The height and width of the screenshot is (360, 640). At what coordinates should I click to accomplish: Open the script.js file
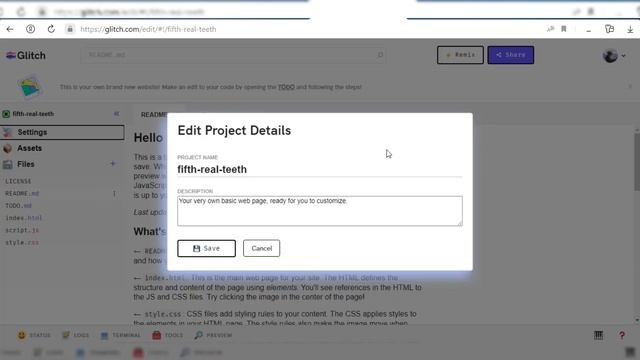click(x=22, y=230)
